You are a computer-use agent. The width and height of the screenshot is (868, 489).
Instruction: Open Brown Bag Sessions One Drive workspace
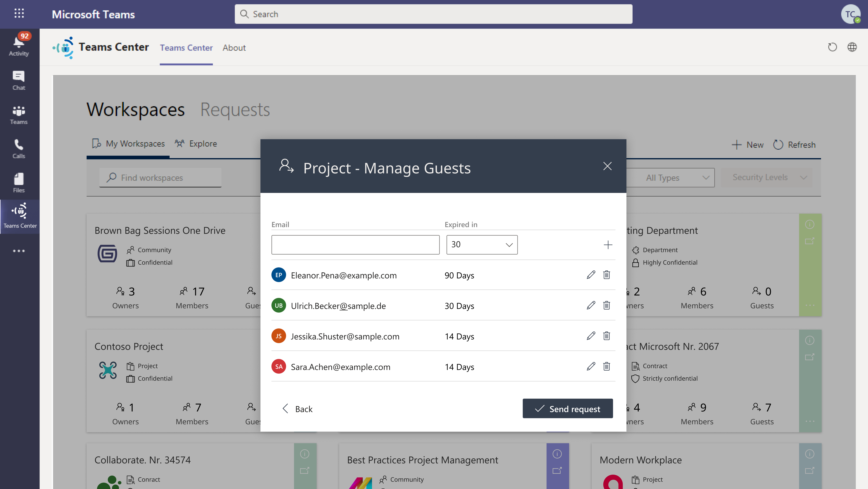[160, 231]
